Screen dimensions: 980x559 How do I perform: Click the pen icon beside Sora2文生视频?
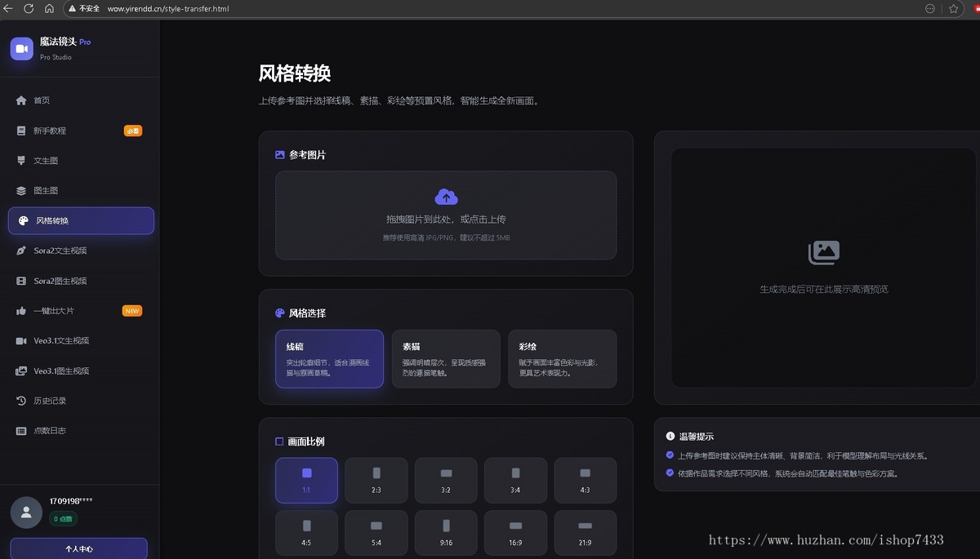point(21,251)
